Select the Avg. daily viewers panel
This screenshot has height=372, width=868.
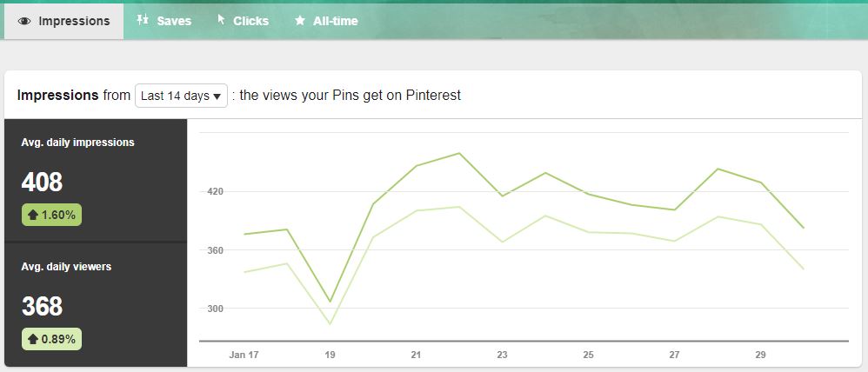96,304
